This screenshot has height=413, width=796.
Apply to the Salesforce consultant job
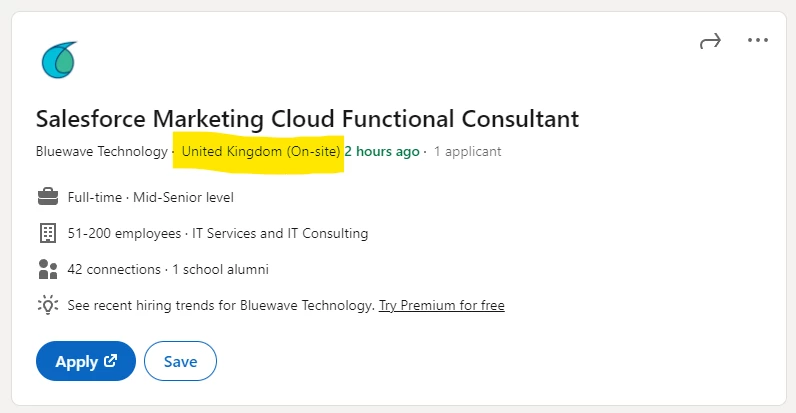click(x=86, y=361)
